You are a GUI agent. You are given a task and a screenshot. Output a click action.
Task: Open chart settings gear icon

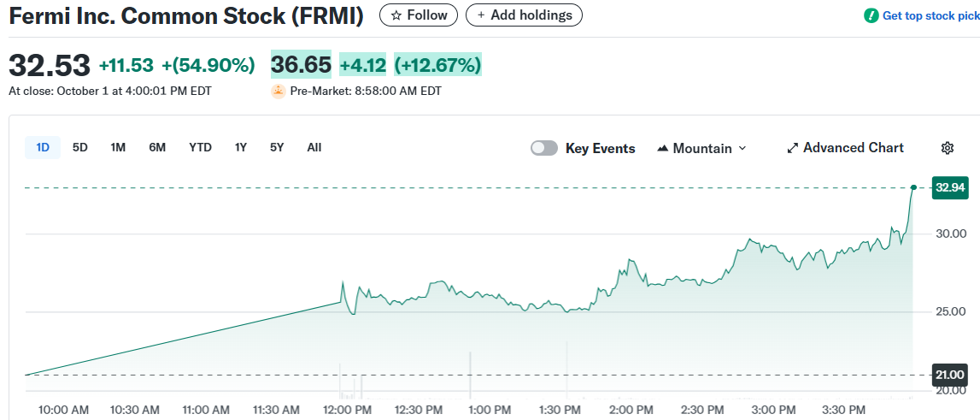coord(947,148)
